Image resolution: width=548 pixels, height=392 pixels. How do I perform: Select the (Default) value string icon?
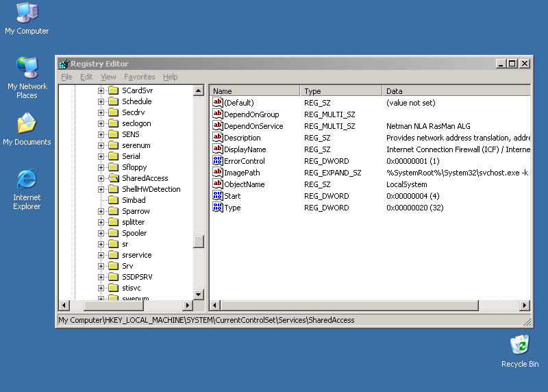(x=217, y=102)
